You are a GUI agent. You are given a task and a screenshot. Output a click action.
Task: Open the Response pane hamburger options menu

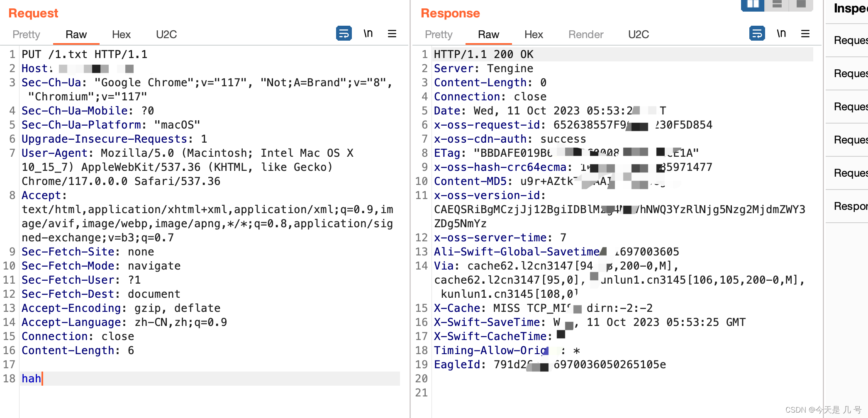(805, 33)
